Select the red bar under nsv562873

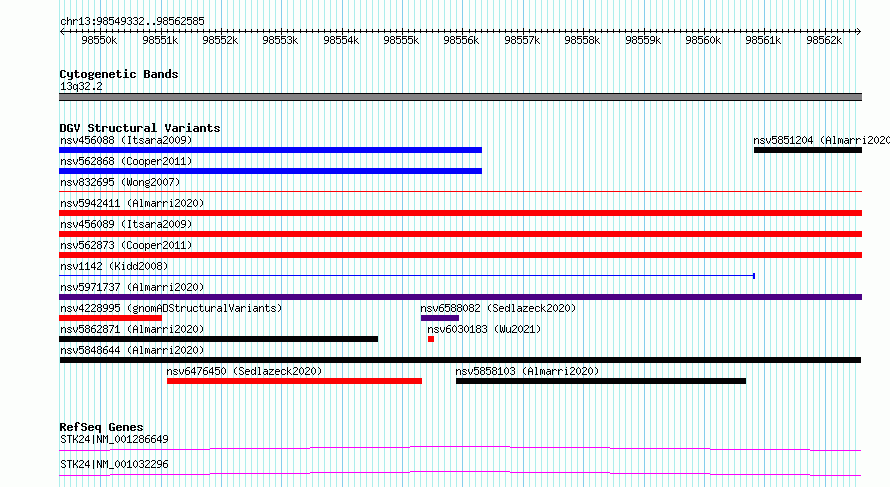pos(460,255)
